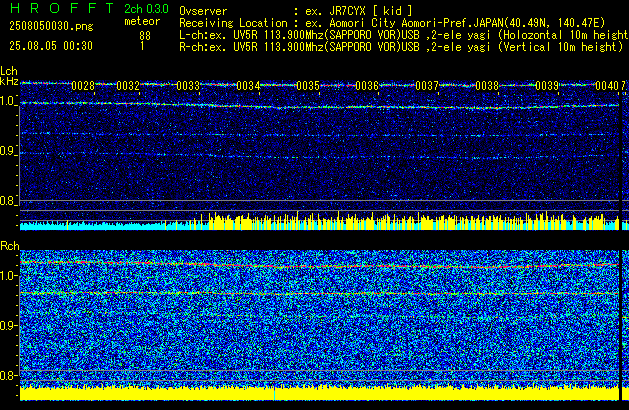Click time marker 0028
629x410 pixels.
click(x=83, y=86)
